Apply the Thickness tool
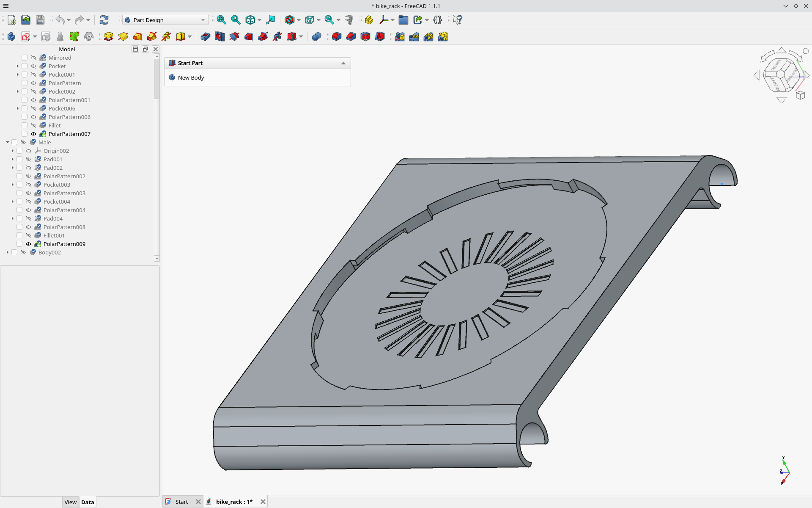 click(x=380, y=37)
